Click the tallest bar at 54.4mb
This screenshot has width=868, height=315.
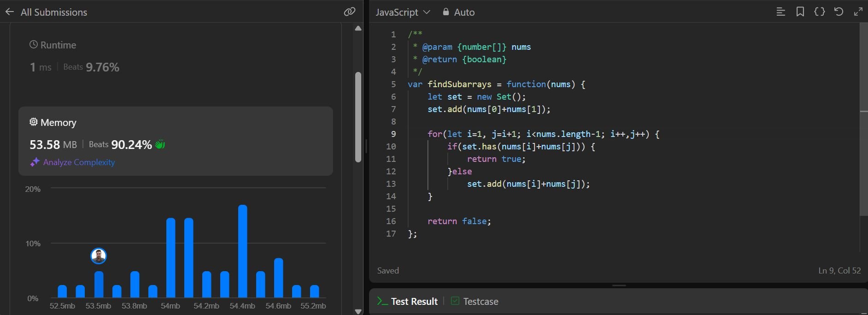point(243,251)
